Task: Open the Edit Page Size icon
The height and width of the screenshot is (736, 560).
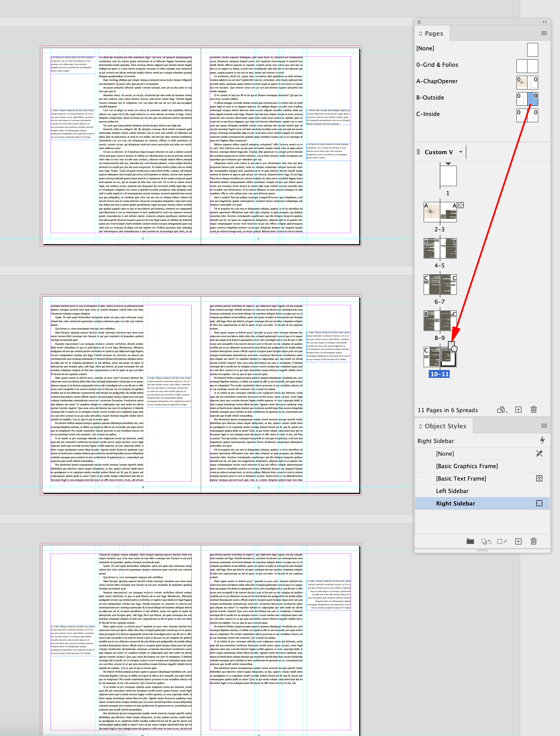Action: 502,410
